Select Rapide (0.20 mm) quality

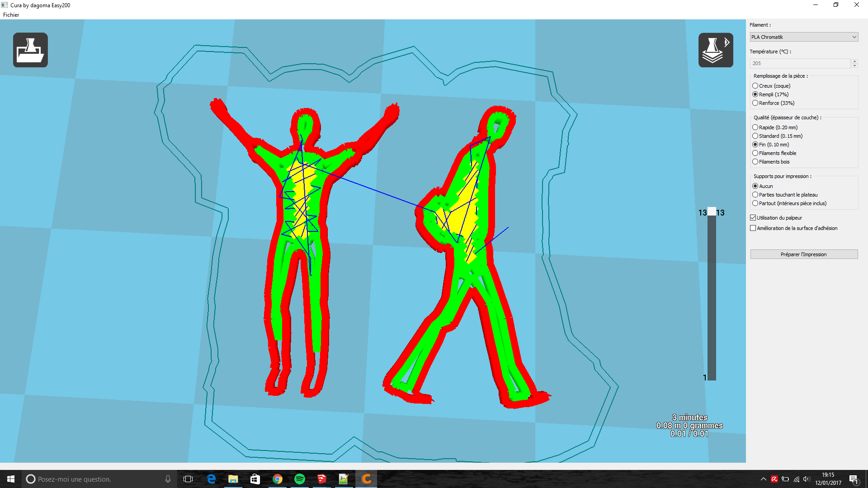(x=755, y=127)
